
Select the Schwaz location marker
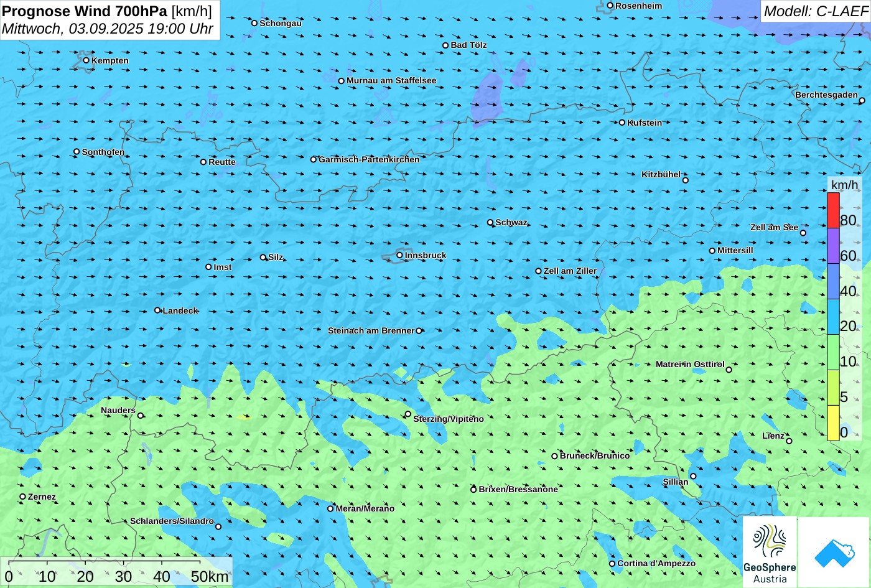(490, 222)
